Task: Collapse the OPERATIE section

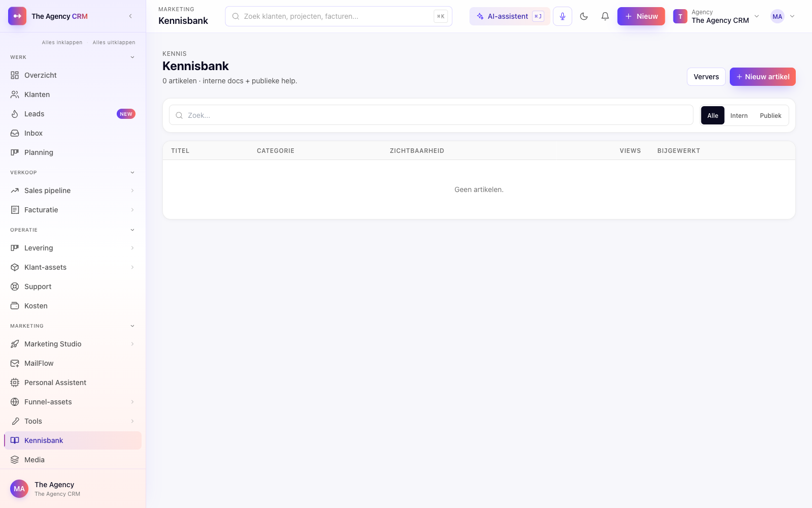Action: [132, 230]
